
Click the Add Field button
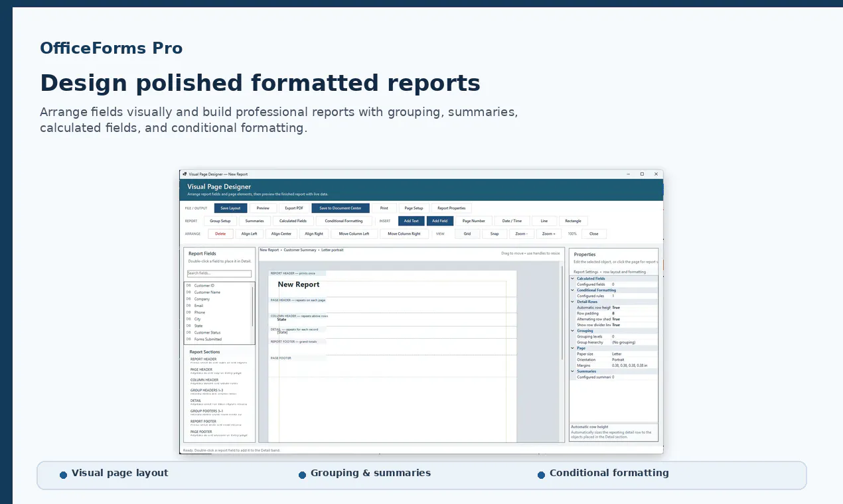[439, 221]
